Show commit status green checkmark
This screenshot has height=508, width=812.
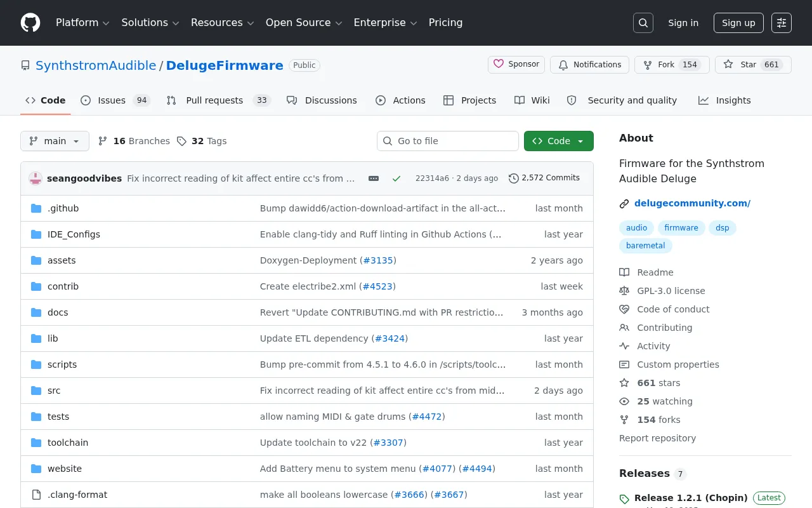click(x=396, y=178)
